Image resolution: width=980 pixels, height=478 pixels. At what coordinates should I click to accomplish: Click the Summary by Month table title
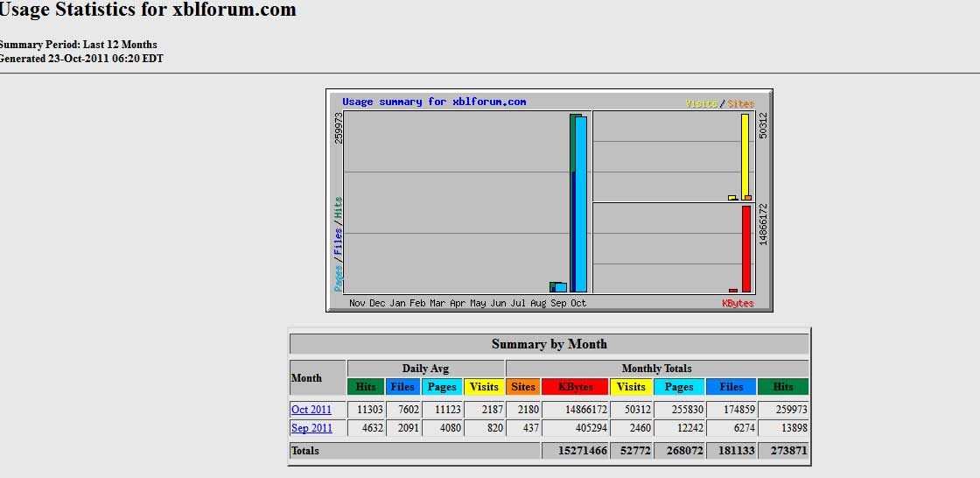click(549, 344)
